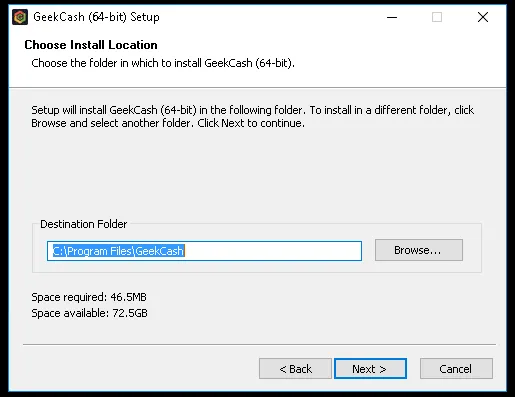Viewport: 515px width, 397px height.
Task: Click the "Space available: 72.5GB" text
Action: tap(89, 313)
